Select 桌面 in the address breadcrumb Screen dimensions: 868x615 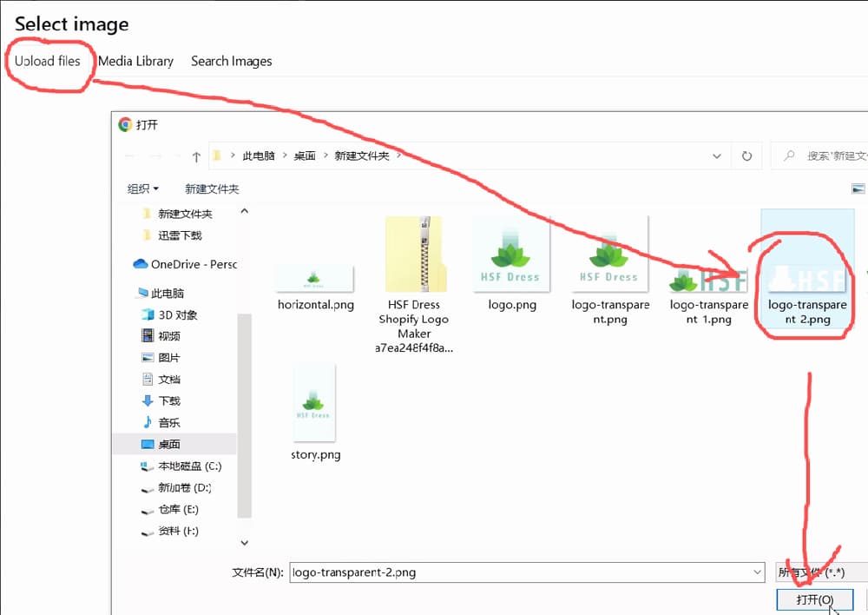(305, 156)
